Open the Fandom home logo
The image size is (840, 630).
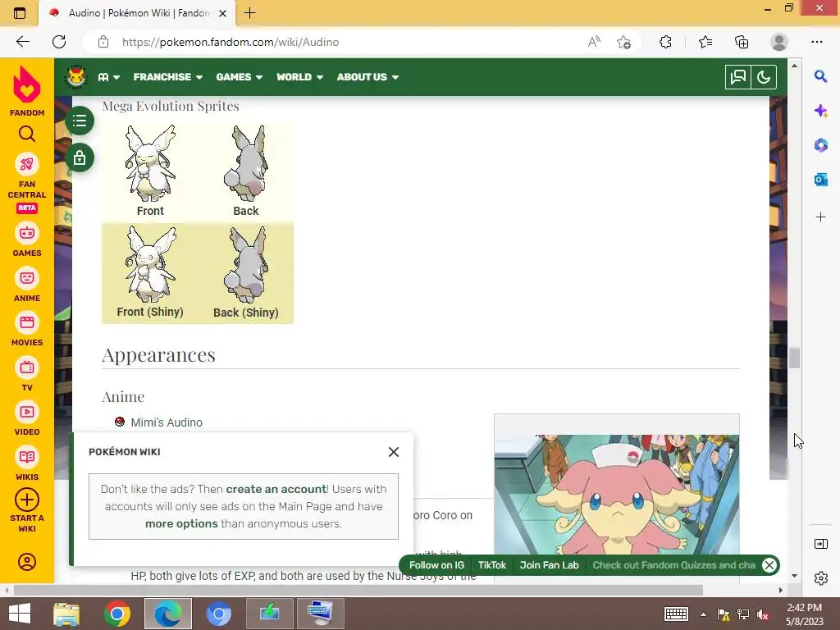click(x=27, y=91)
